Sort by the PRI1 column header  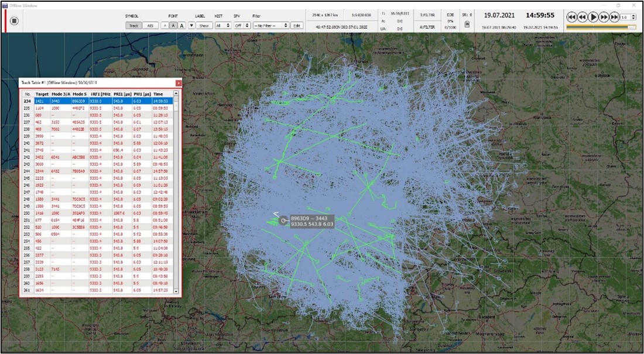click(x=122, y=94)
